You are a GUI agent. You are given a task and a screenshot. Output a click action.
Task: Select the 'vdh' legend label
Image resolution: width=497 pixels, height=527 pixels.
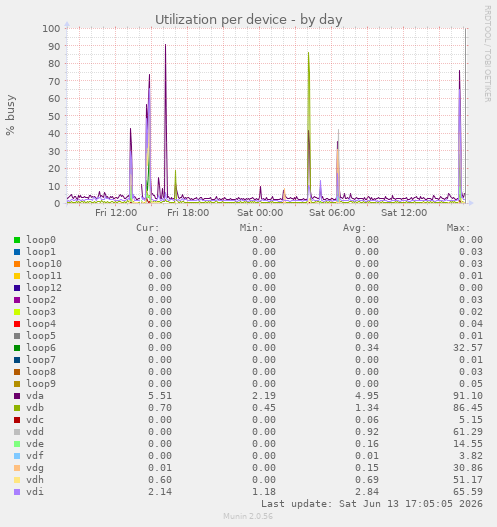(x=35, y=480)
